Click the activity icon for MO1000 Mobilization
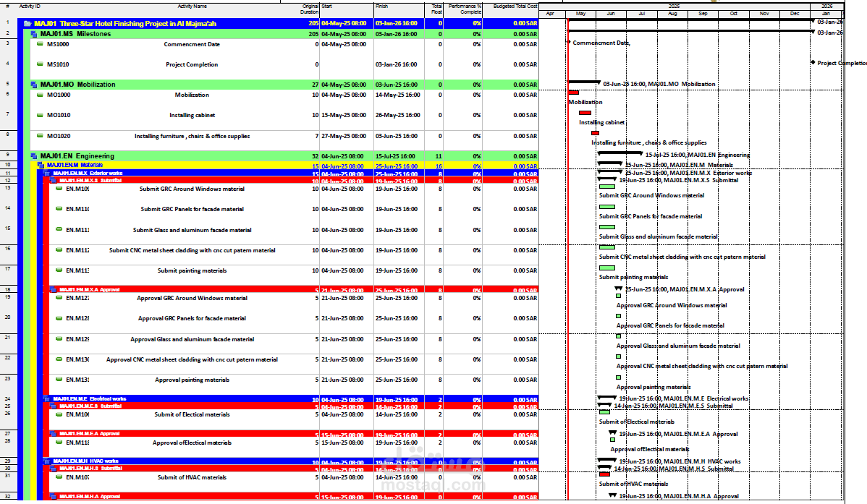This screenshot has height=504, width=867. coord(40,95)
